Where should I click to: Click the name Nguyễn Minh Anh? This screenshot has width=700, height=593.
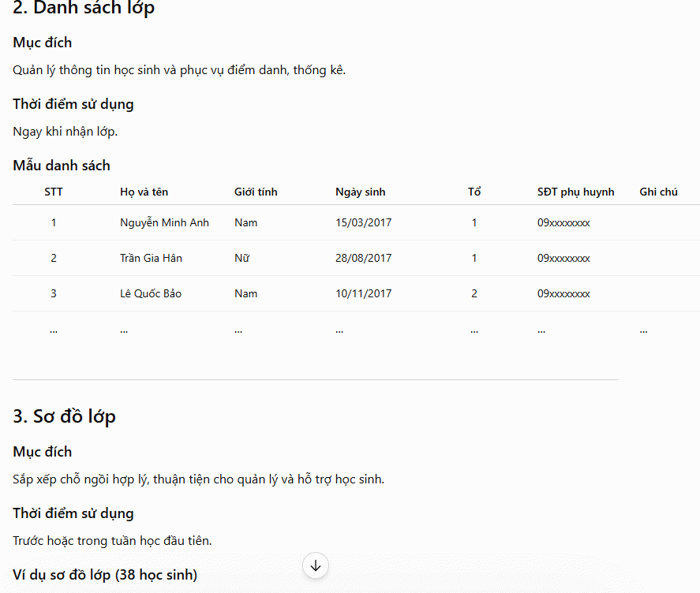(x=164, y=222)
